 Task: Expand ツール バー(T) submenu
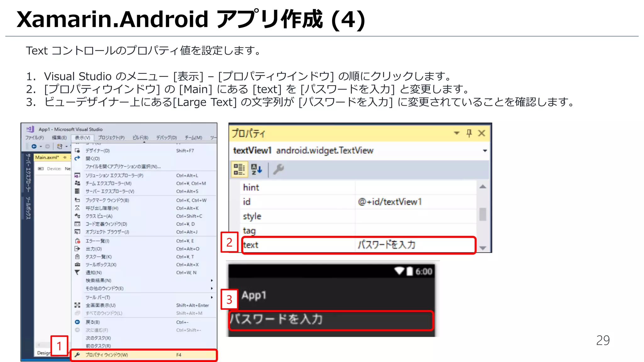coord(144,297)
